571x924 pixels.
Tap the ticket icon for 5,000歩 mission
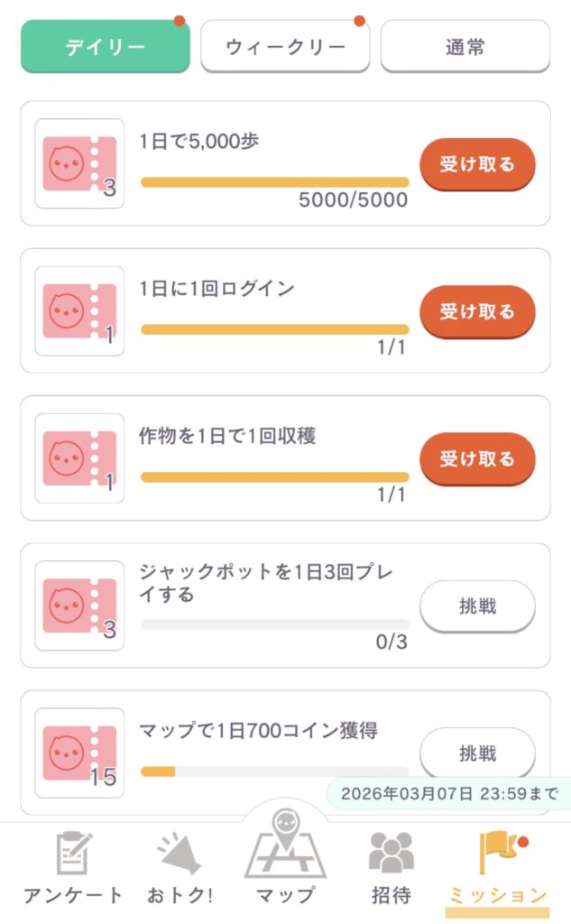pos(79,163)
